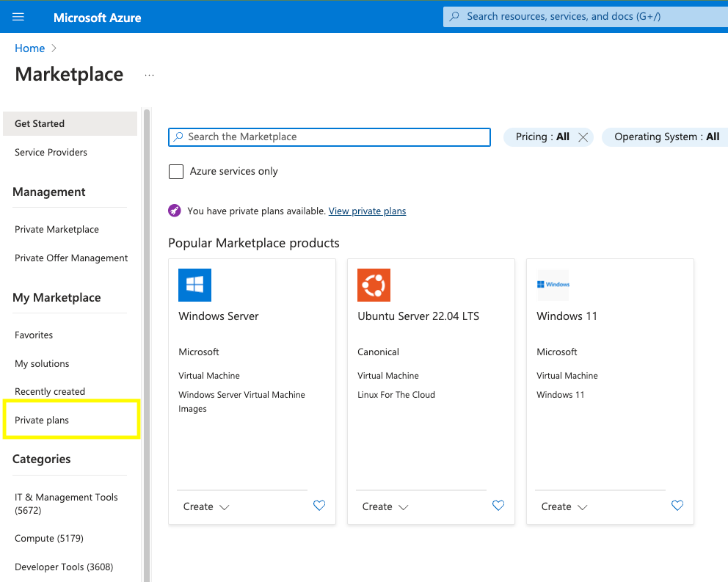The image size is (728, 582).
Task: Remove the Pricing filter with X
Action: (x=583, y=137)
